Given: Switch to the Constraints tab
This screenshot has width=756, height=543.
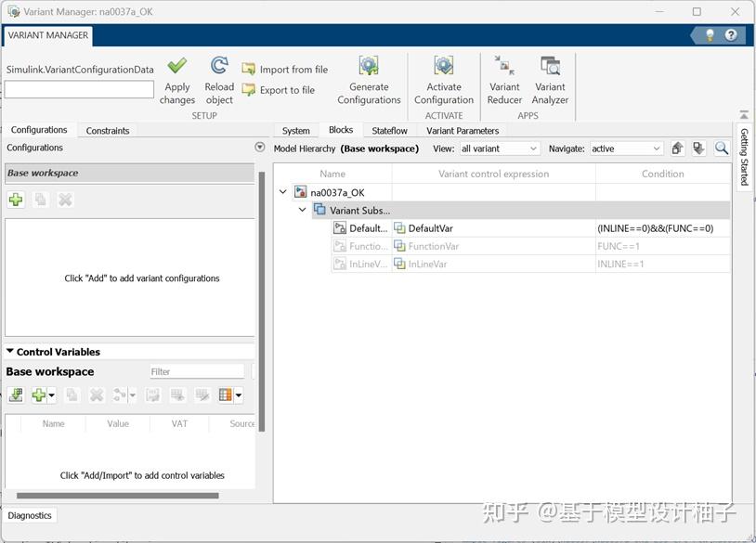Looking at the screenshot, I should (108, 131).
